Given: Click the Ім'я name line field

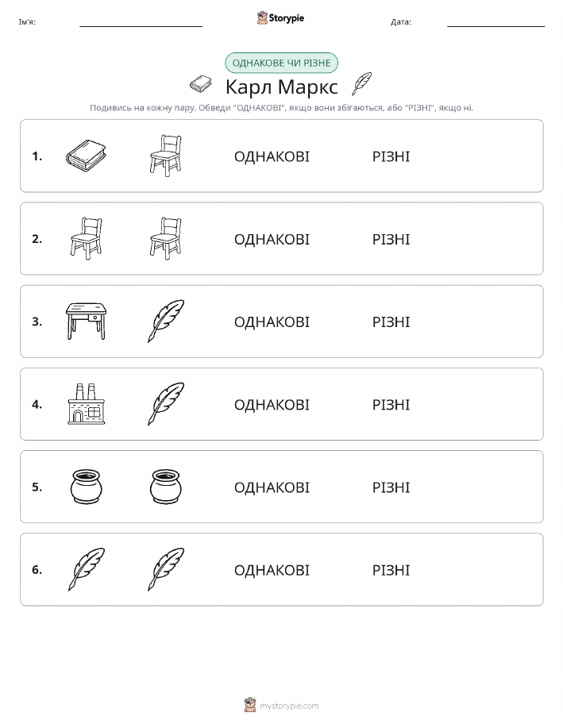Looking at the screenshot, I should point(141,22).
